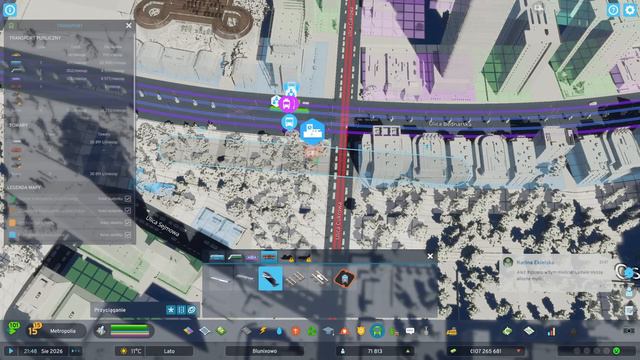Toggle the star snapping option
Image resolution: width=640 pixels, height=360 pixels.
171,310
